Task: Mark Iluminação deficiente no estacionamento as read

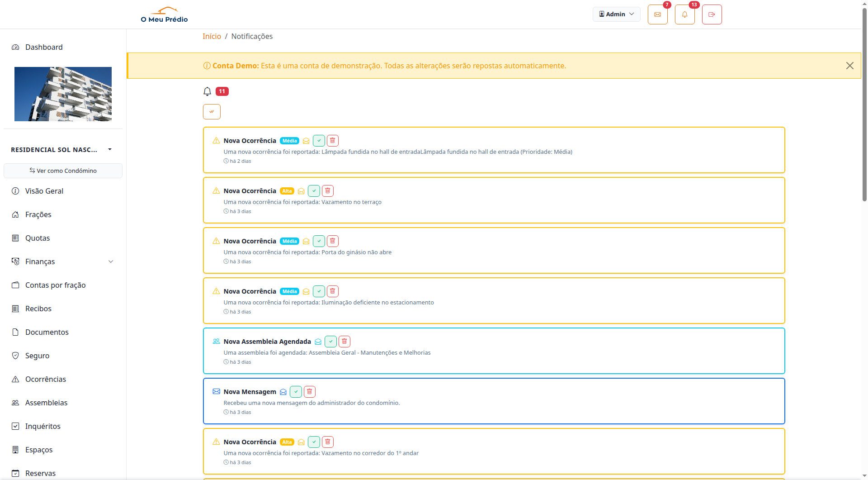Action: pyautogui.click(x=319, y=291)
